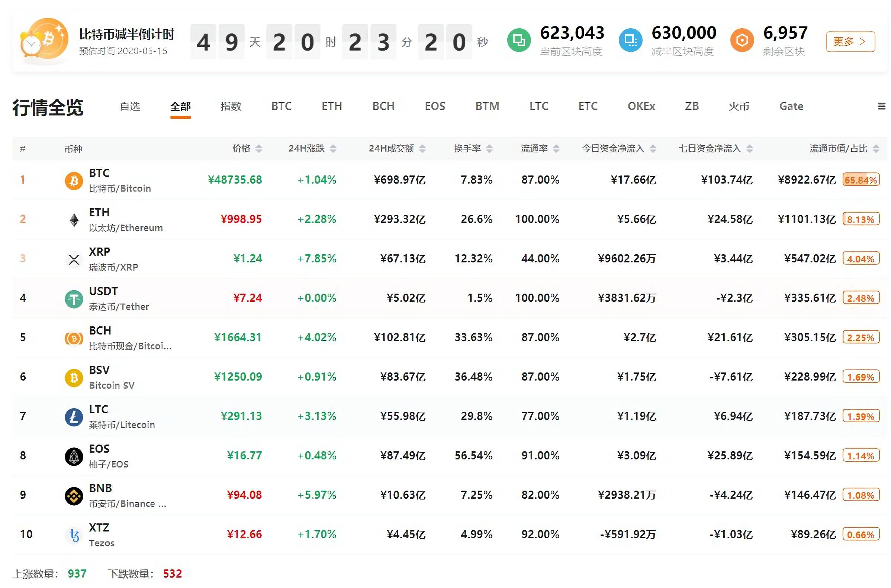The height and width of the screenshot is (588, 891).
Task: Click the blue halving block height icon
Action: click(x=630, y=40)
